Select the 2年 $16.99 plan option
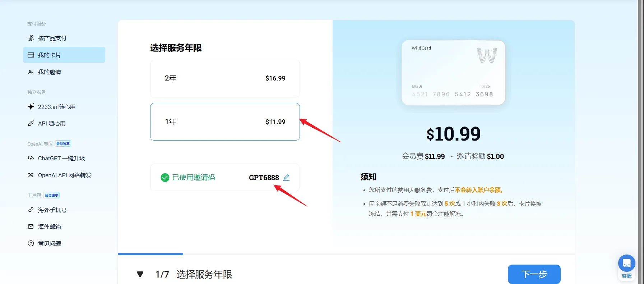The width and height of the screenshot is (644, 284). (x=225, y=78)
